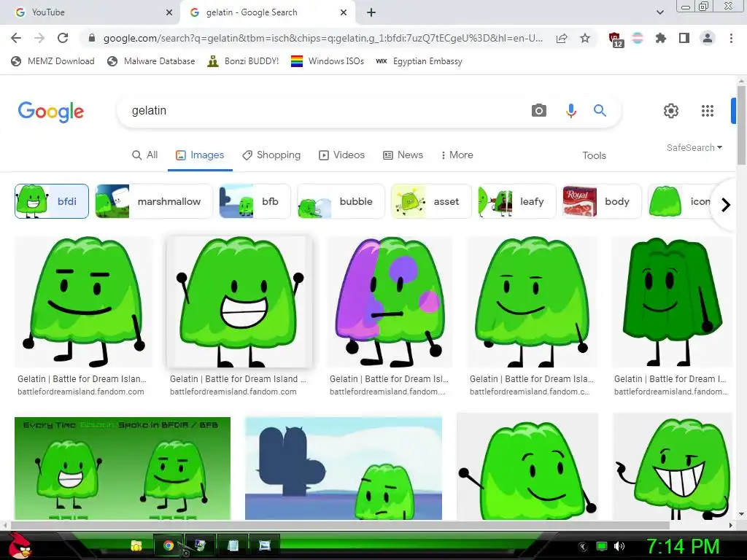Click the horizontal page scrollbar
Screen dimensions: 747x560
click(x=340, y=525)
